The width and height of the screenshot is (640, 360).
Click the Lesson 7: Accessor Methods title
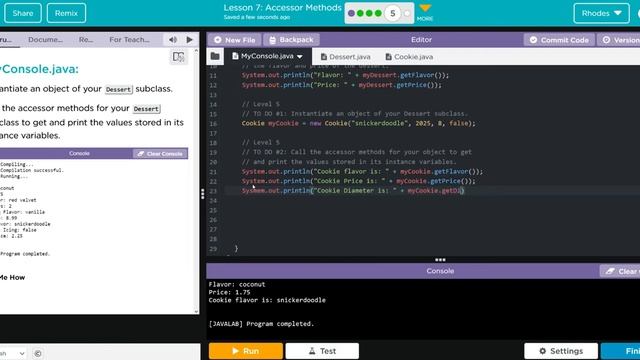click(282, 8)
